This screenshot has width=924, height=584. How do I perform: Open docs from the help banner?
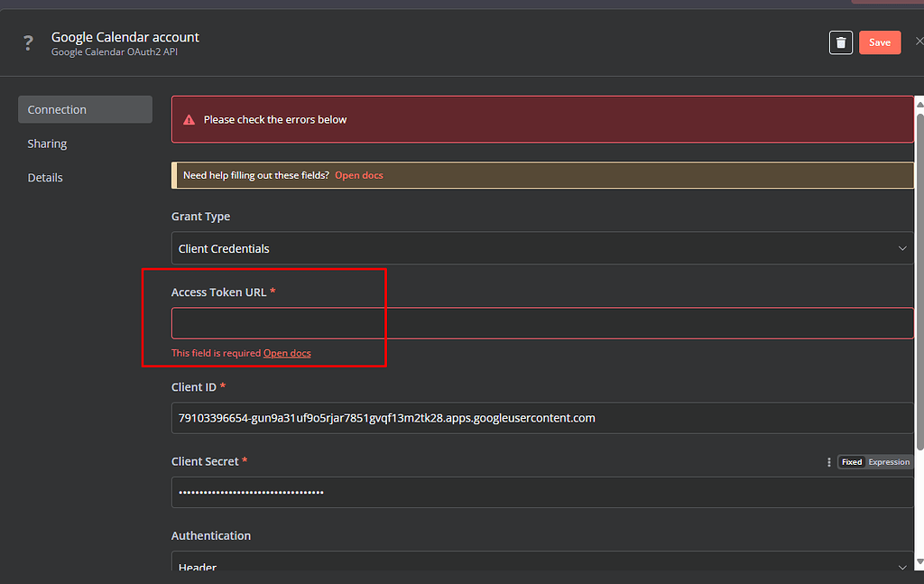[x=358, y=175]
